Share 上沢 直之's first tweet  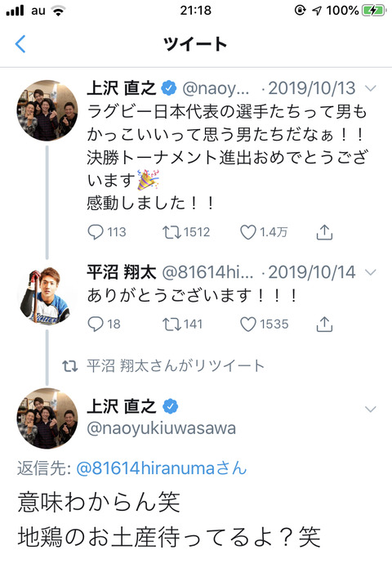click(324, 231)
